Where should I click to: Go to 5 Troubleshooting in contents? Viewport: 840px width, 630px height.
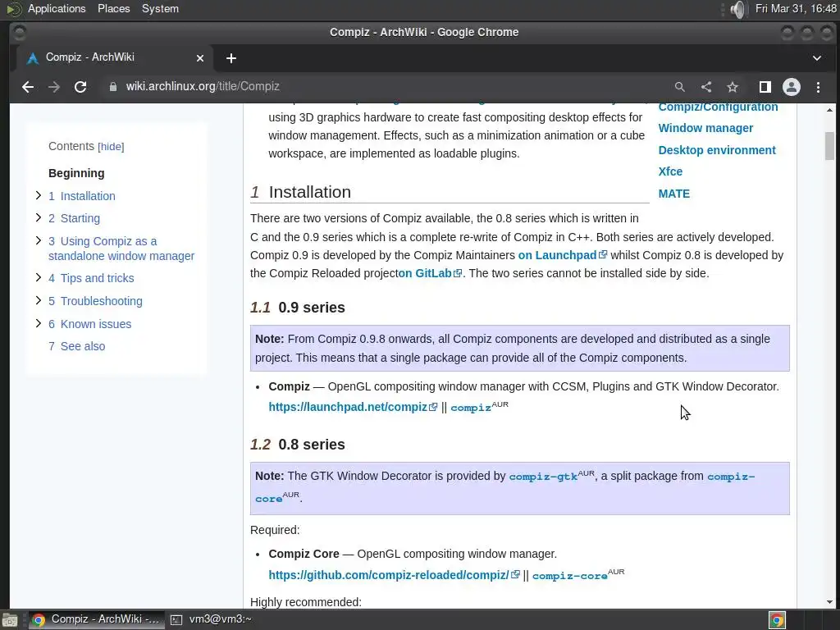tap(95, 301)
